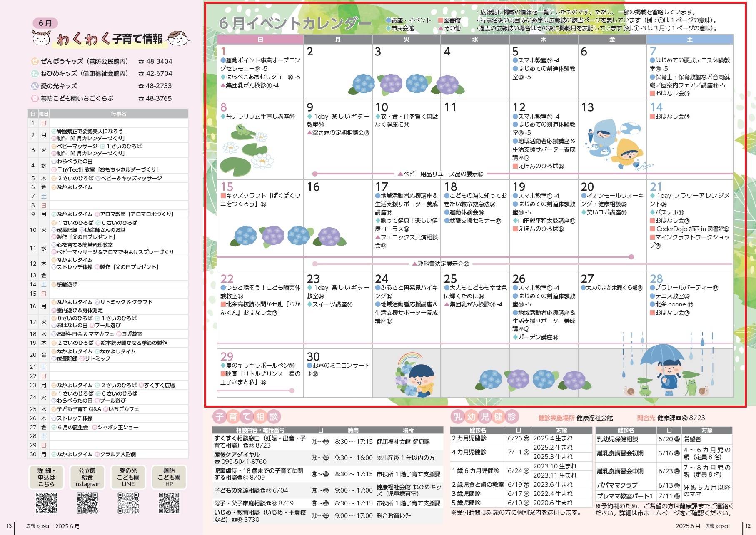Image resolution: width=756 pixels, height=535 pixels.
Task: Click 産後ケアダイヤル in the consultation table
Action: pos(237,455)
